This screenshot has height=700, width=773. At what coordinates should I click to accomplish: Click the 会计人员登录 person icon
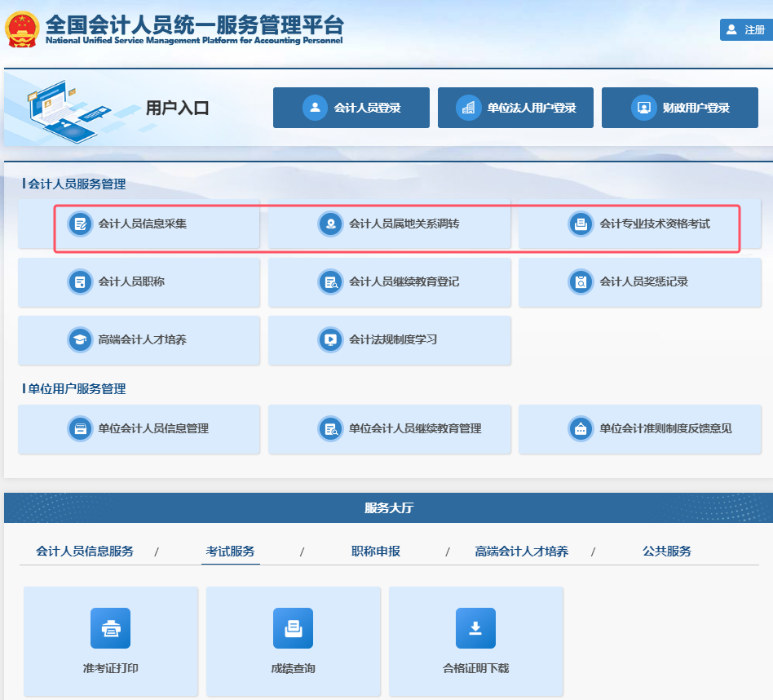[x=315, y=108]
